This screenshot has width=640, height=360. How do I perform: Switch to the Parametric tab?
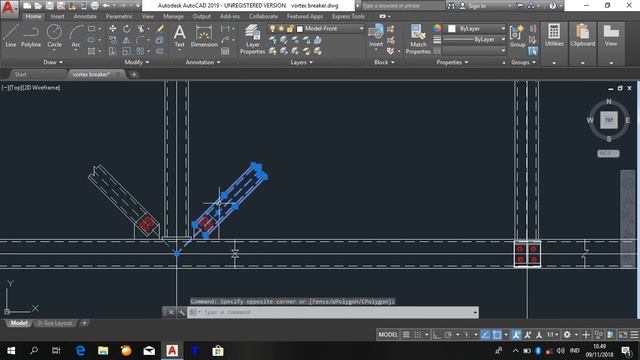click(119, 16)
